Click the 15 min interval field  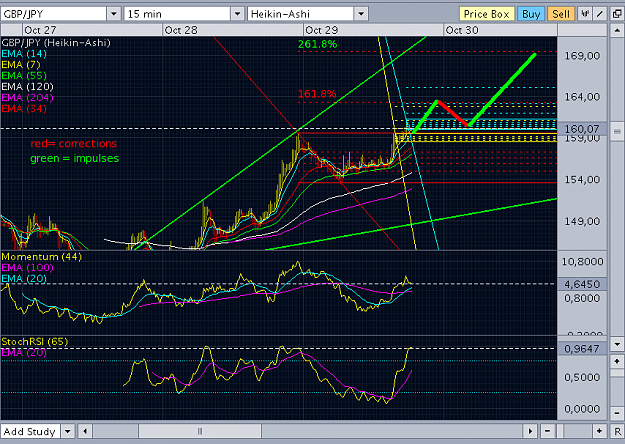coord(177,14)
